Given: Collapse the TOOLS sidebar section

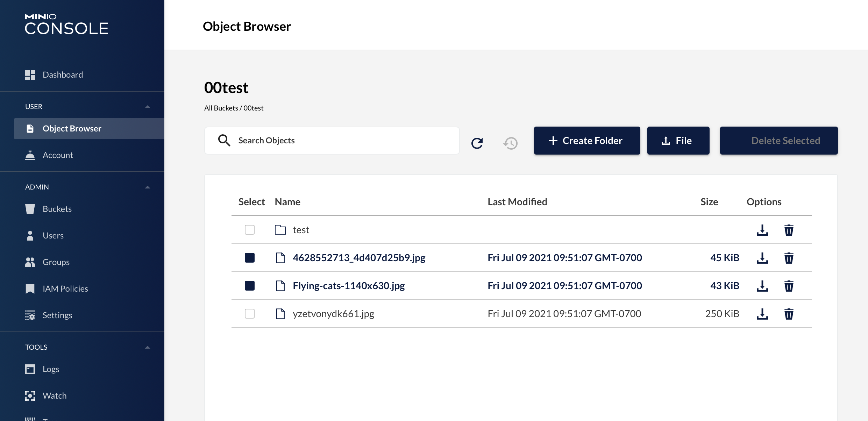Looking at the screenshot, I should coord(147,347).
